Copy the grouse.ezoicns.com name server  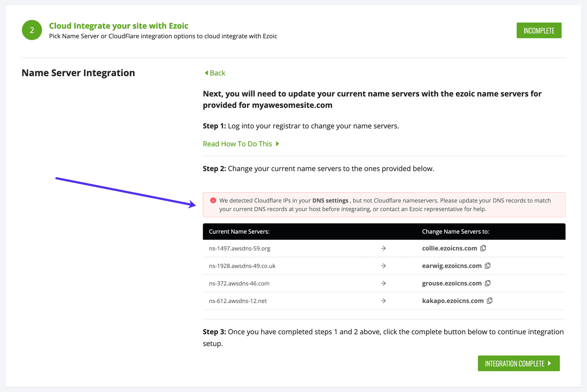click(488, 283)
